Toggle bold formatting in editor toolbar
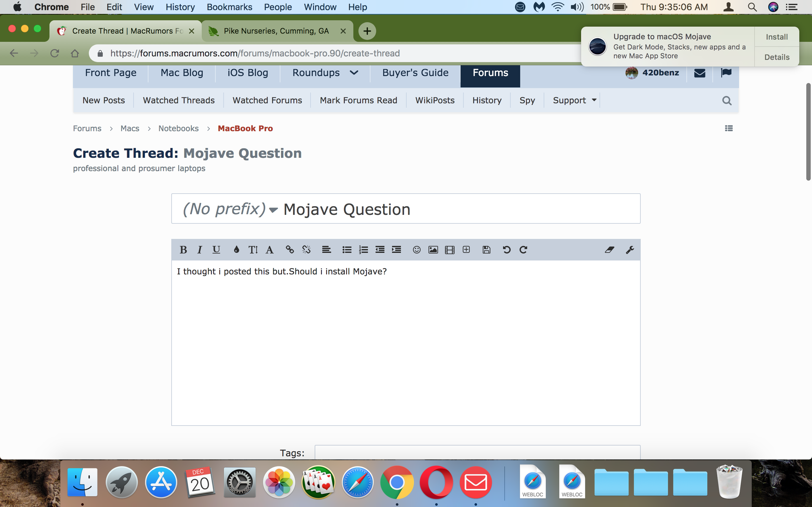The image size is (812, 507). point(183,250)
